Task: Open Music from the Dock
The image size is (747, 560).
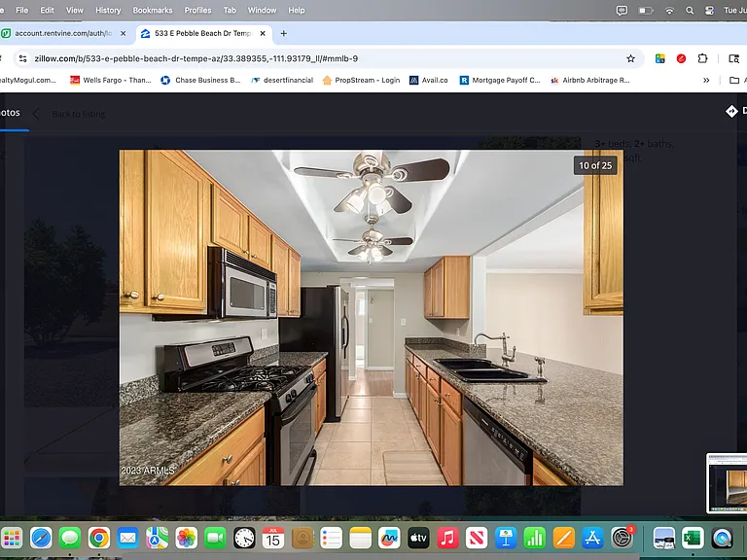Action: click(447, 538)
